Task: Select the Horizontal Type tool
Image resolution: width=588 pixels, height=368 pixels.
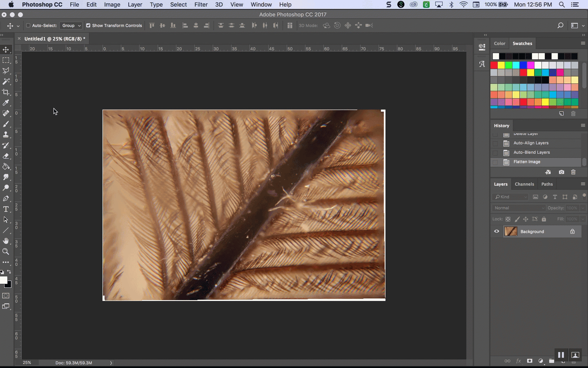Action: [6, 209]
